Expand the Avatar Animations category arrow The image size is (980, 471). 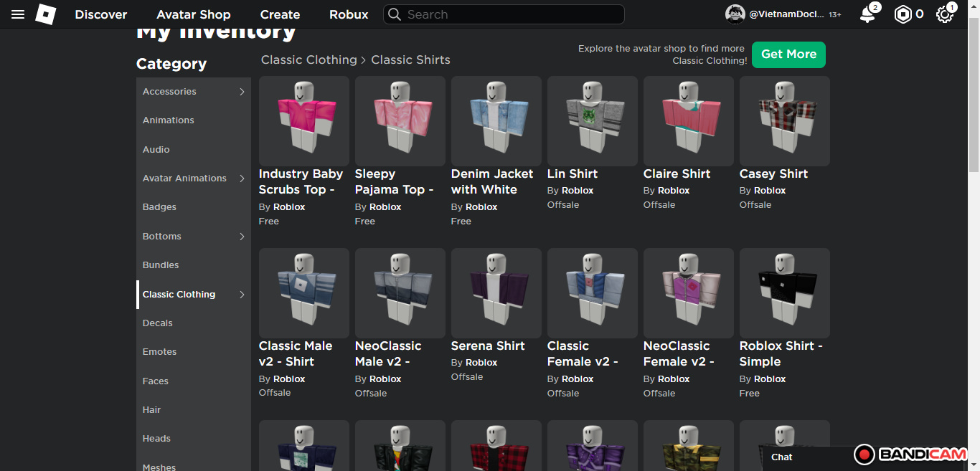pyautogui.click(x=242, y=179)
